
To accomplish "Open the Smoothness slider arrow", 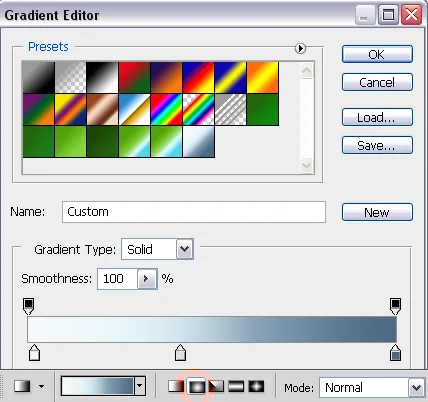I will click(x=147, y=279).
